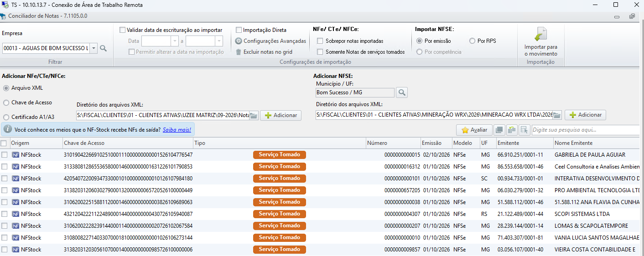Click NF icon in VANIA LUCIA SANTOS row
Viewport: 644px width, 256px height.
16,238
